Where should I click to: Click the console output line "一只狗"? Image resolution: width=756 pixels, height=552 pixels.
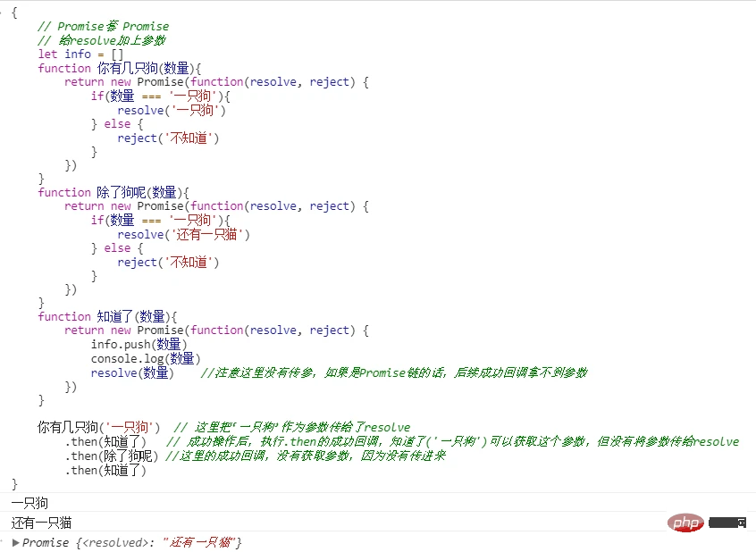pyautogui.click(x=29, y=503)
